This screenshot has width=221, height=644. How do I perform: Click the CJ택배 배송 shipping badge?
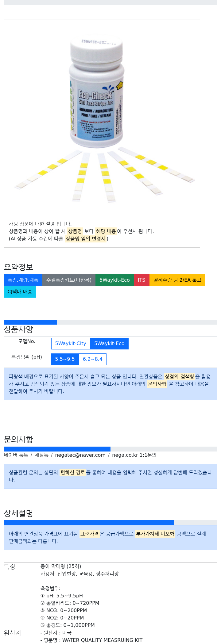20,292
